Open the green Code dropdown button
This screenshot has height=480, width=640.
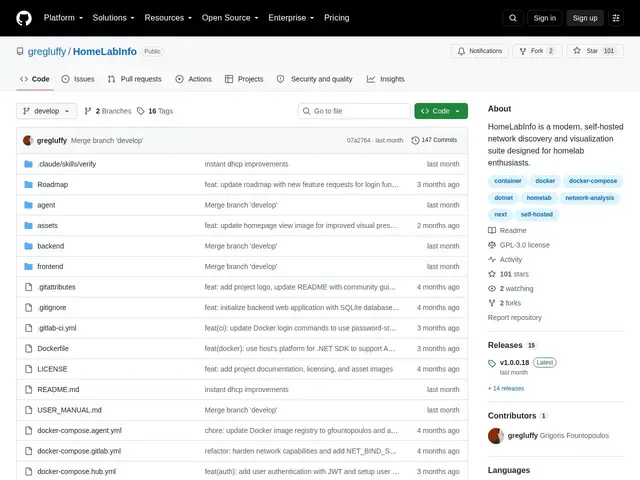click(441, 111)
